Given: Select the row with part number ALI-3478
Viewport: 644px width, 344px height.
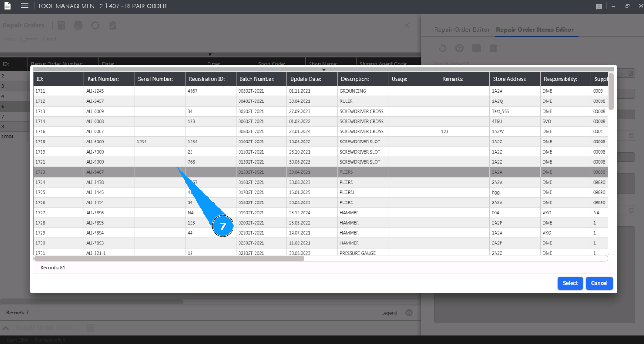Looking at the screenshot, I should click(x=321, y=183).
